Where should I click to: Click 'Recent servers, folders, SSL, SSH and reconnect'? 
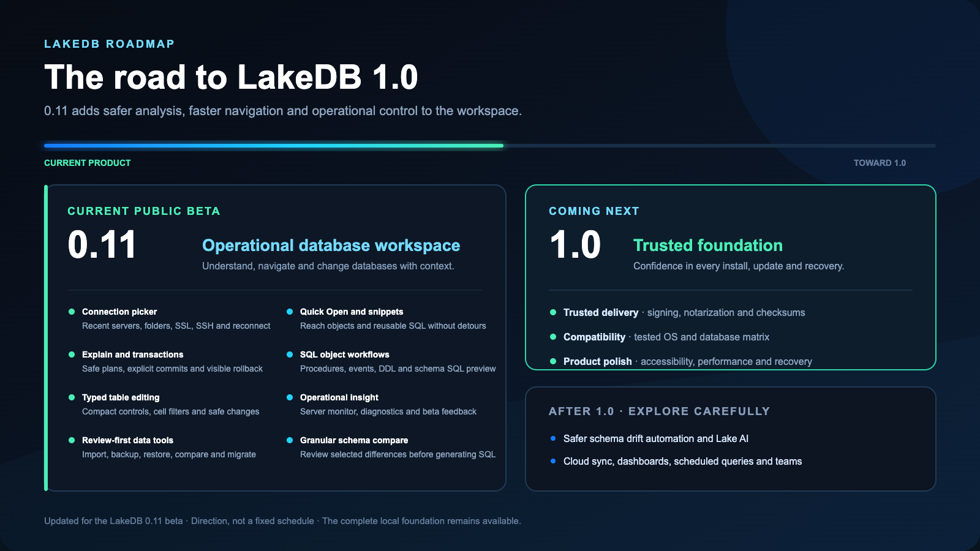(x=176, y=326)
